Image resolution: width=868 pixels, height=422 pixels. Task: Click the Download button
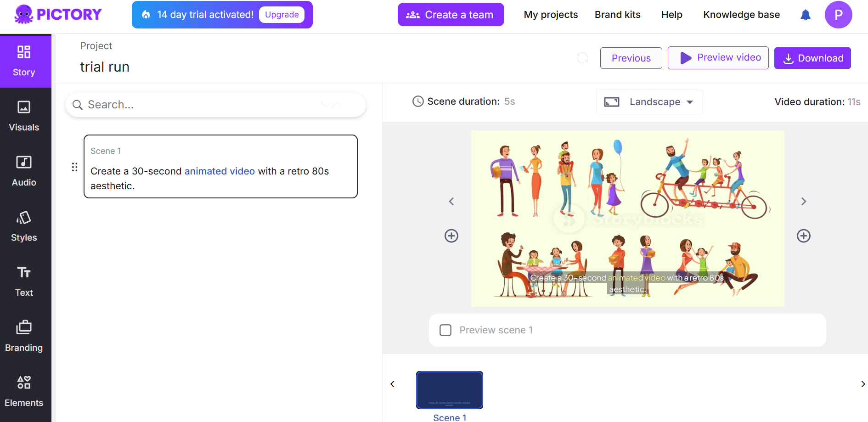tap(812, 58)
